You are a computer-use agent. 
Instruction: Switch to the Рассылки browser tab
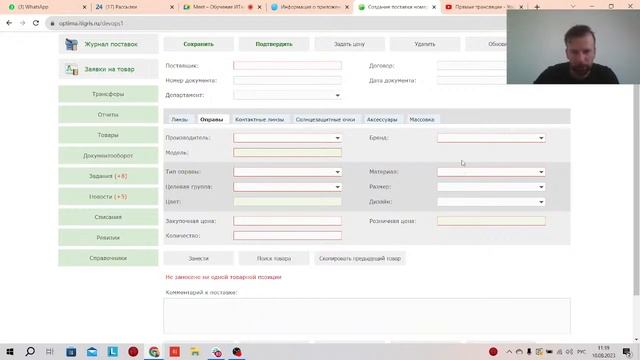pos(133,7)
